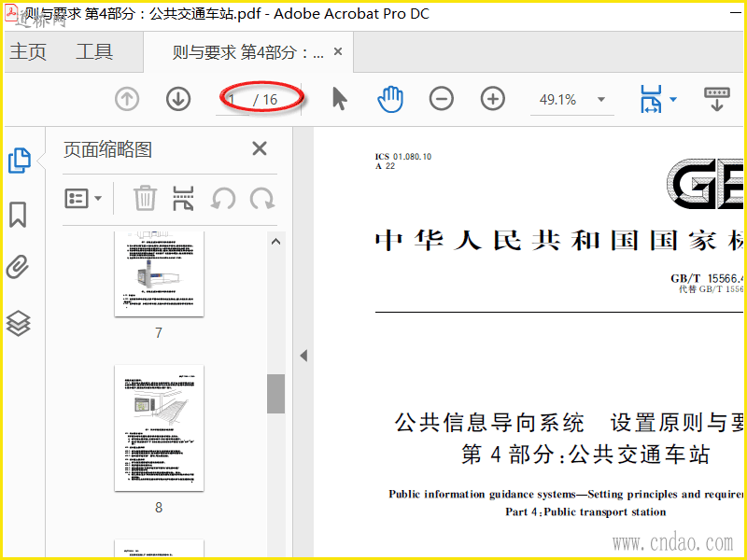Select the page 8 thumbnail

pos(159,428)
